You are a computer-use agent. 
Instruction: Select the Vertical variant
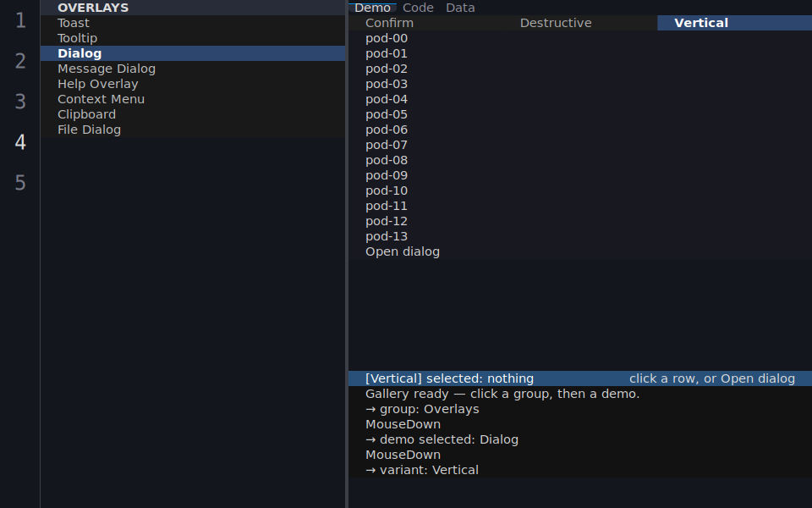[735, 23]
